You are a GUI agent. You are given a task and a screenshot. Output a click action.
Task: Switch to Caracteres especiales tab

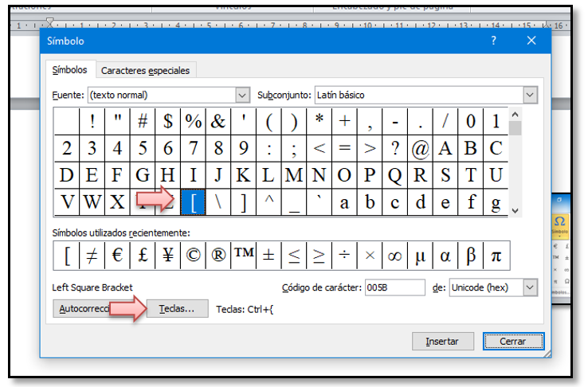coord(146,70)
